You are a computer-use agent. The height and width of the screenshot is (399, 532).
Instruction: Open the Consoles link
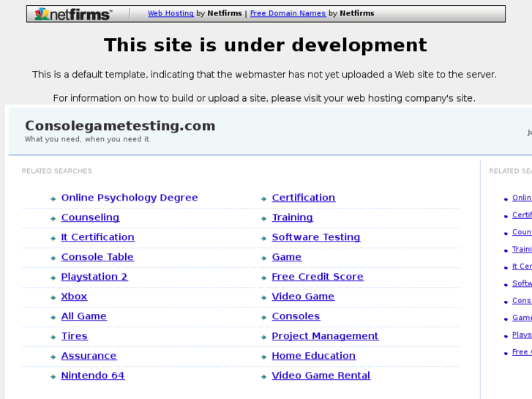pyautogui.click(x=296, y=316)
